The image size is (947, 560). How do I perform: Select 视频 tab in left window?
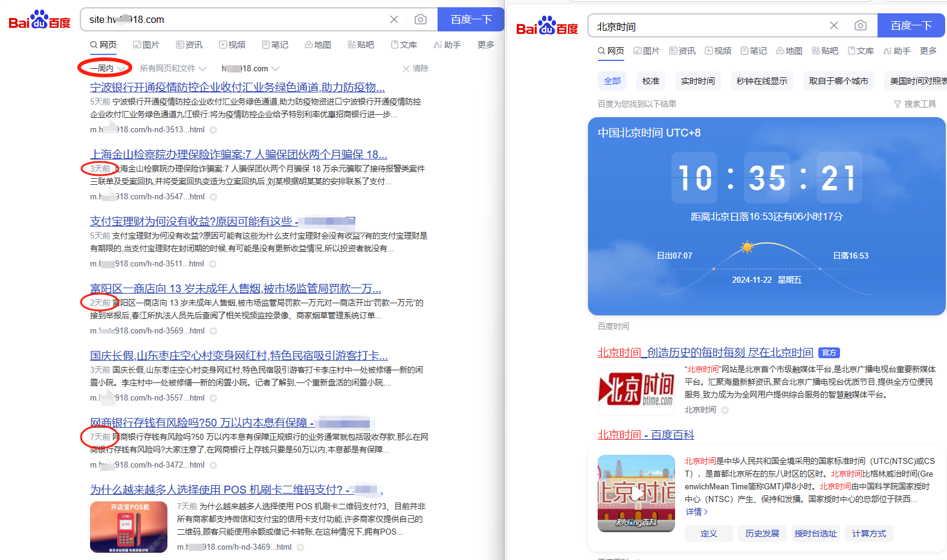232,45
